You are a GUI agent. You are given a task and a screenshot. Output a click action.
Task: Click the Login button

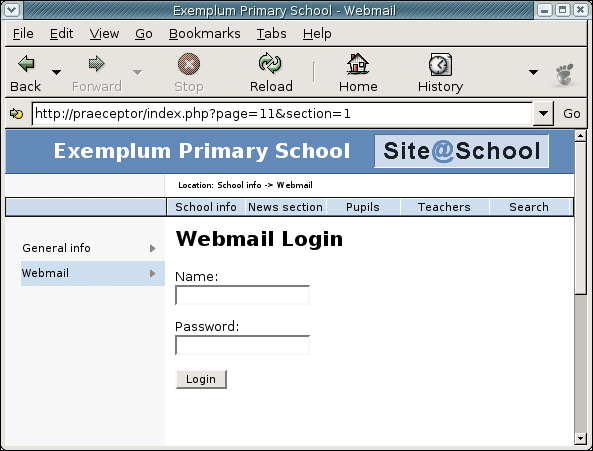tap(201, 379)
